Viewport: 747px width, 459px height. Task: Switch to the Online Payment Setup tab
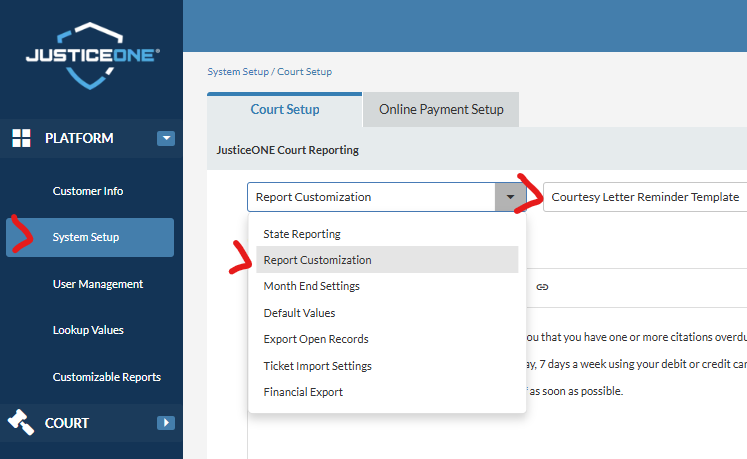tap(441, 110)
